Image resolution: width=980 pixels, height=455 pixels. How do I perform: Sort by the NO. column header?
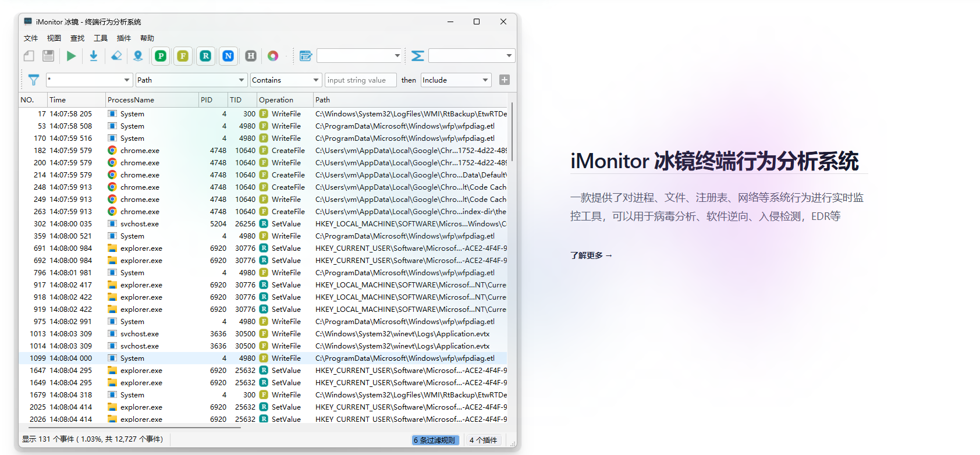[33, 99]
